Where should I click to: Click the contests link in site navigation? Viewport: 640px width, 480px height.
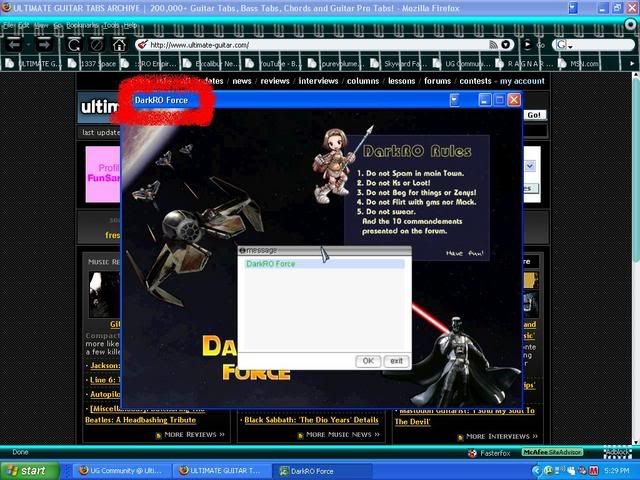pyautogui.click(x=476, y=81)
